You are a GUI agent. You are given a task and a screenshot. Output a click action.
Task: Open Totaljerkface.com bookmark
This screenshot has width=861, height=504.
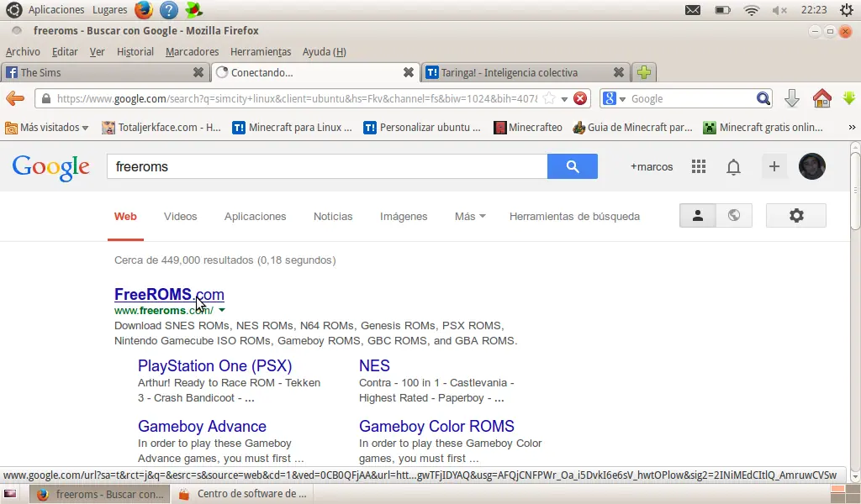coord(161,127)
